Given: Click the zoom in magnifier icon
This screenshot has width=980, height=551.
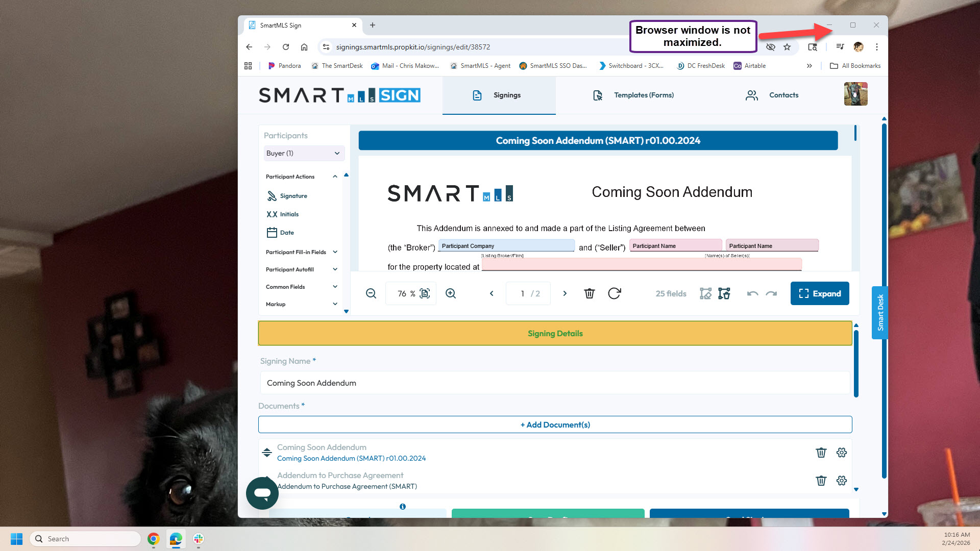Looking at the screenshot, I should tap(451, 293).
